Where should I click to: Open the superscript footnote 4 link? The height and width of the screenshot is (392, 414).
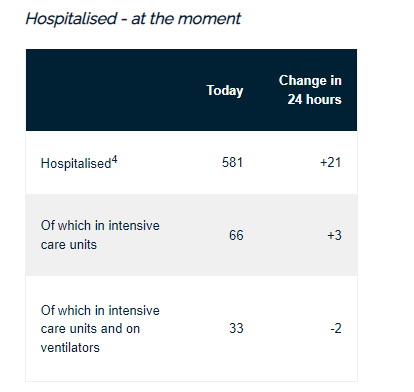click(x=114, y=160)
